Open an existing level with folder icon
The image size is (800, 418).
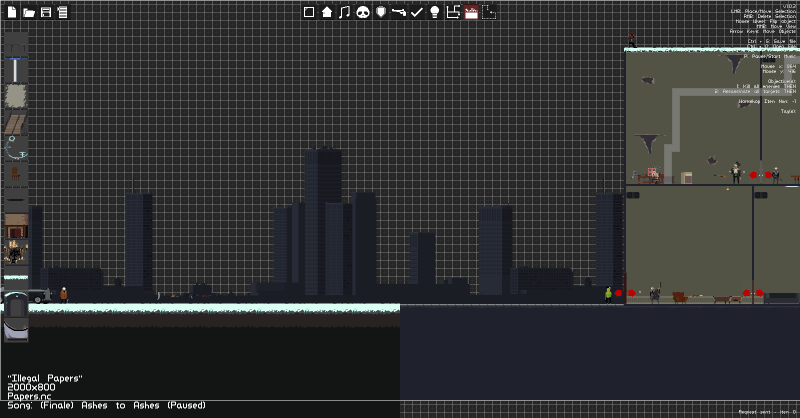29,12
